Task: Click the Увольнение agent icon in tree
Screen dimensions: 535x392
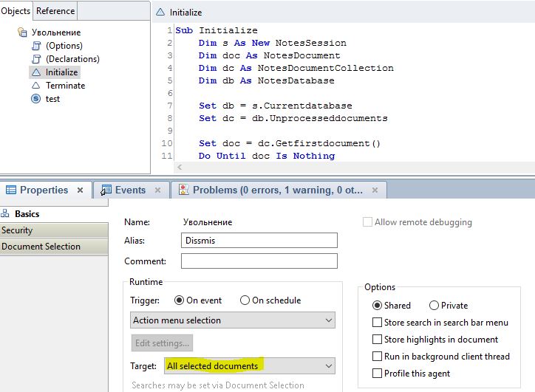Action: [22, 32]
